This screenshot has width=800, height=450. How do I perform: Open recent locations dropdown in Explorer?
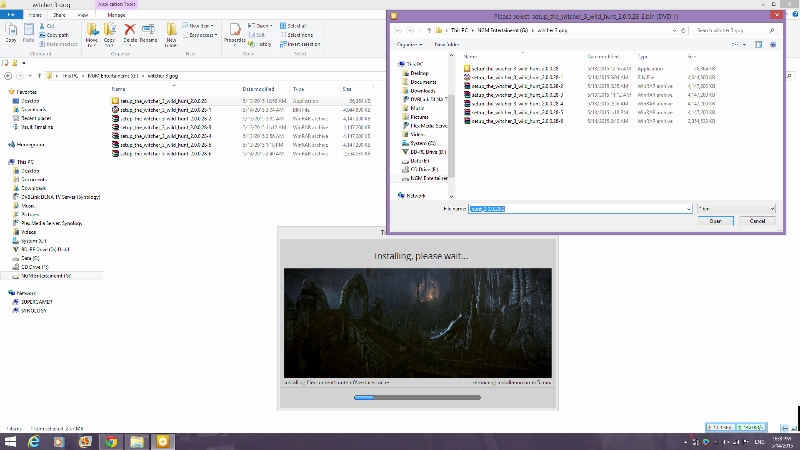coord(30,76)
